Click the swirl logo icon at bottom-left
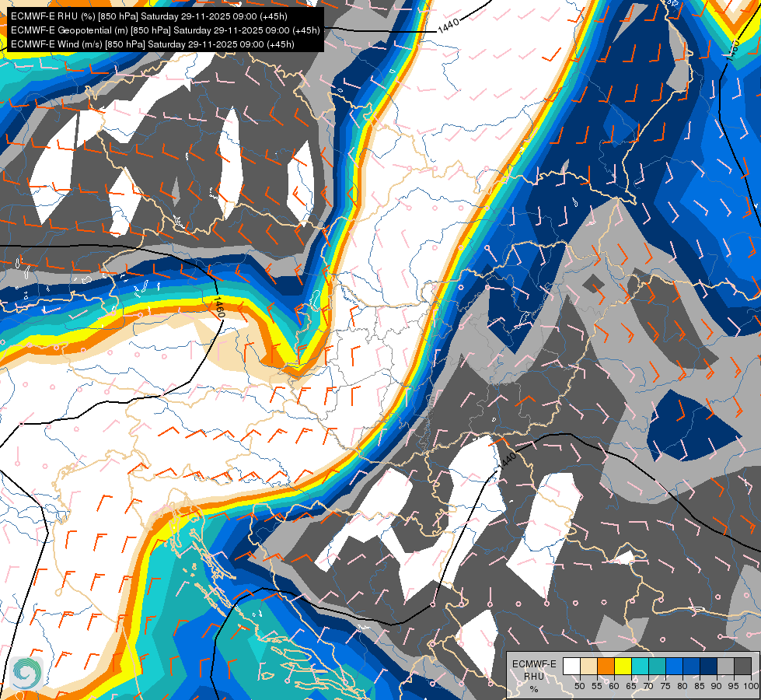This screenshot has height=700, width=761. pos(27,673)
